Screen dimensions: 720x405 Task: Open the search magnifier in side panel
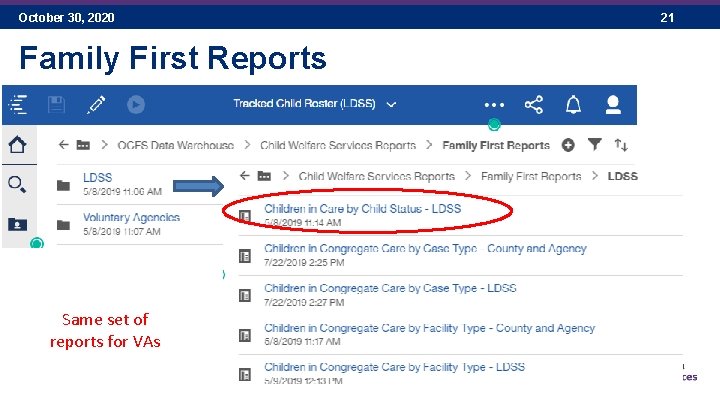(x=17, y=185)
